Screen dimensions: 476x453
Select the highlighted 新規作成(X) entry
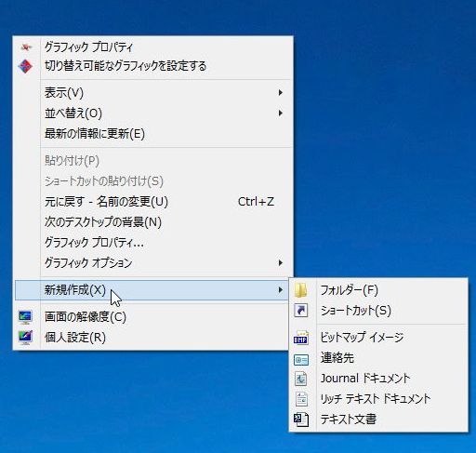152,290
